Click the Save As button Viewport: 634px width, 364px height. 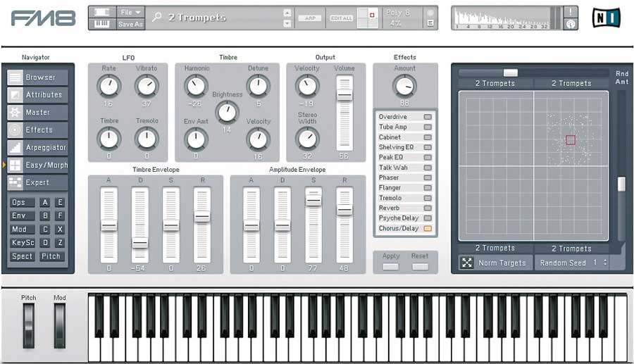130,24
